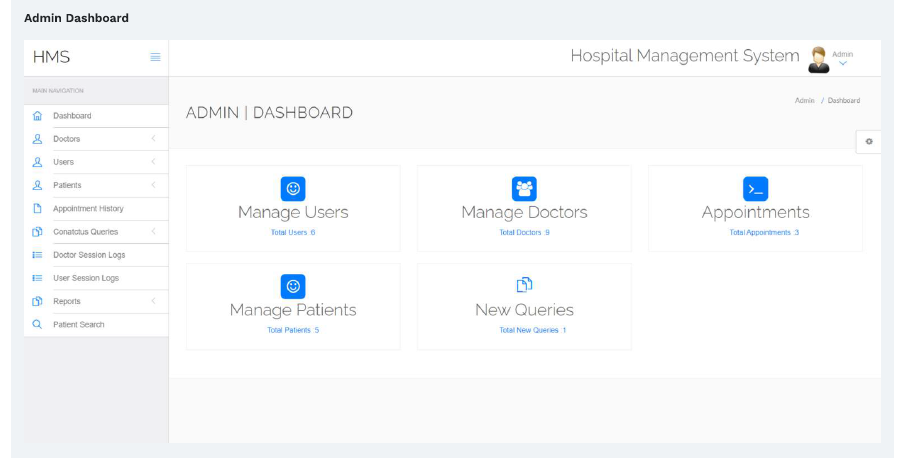
Task: Click the Conatctus Queries copy icon
Action: click(x=37, y=232)
